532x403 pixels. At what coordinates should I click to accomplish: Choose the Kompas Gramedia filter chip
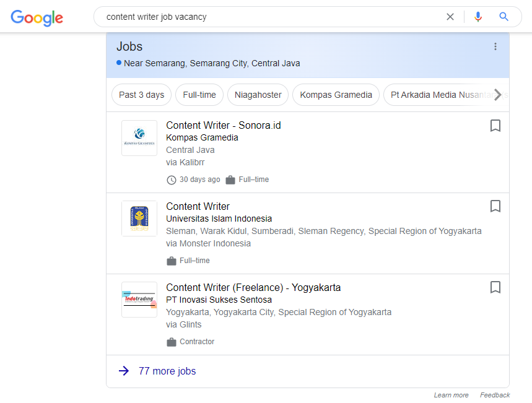click(336, 95)
